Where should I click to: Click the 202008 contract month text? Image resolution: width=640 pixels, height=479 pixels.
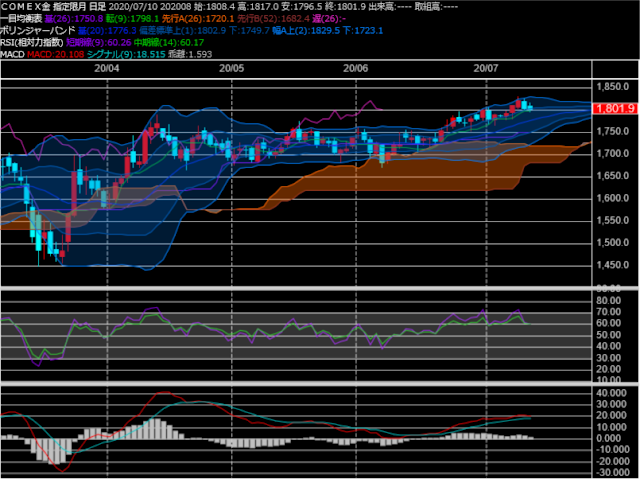pos(178,7)
